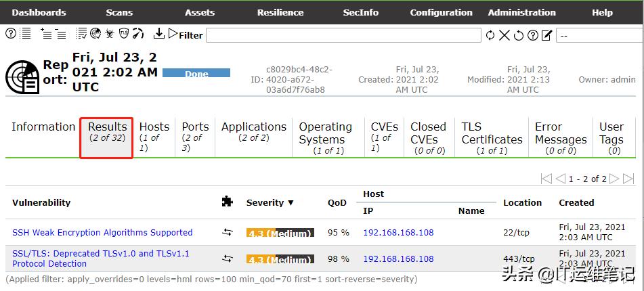Viewport: 644px width, 291px height.
Task: Click solution type icon for SSH Weak Encryption
Action: point(227,232)
